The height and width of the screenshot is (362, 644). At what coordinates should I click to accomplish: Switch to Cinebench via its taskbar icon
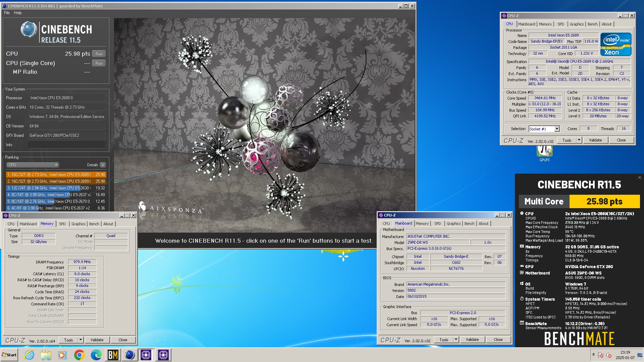tap(129, 355)
